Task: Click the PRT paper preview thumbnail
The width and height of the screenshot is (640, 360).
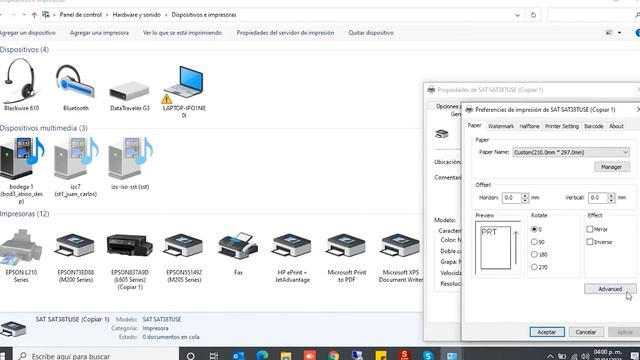Action: click(496, 248)
